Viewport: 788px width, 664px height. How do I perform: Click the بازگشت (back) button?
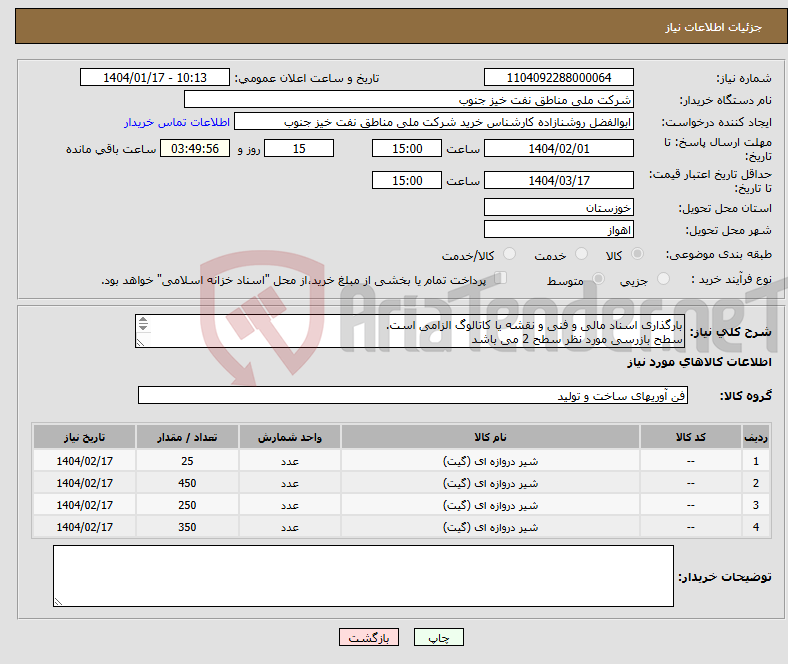[369, 637]
